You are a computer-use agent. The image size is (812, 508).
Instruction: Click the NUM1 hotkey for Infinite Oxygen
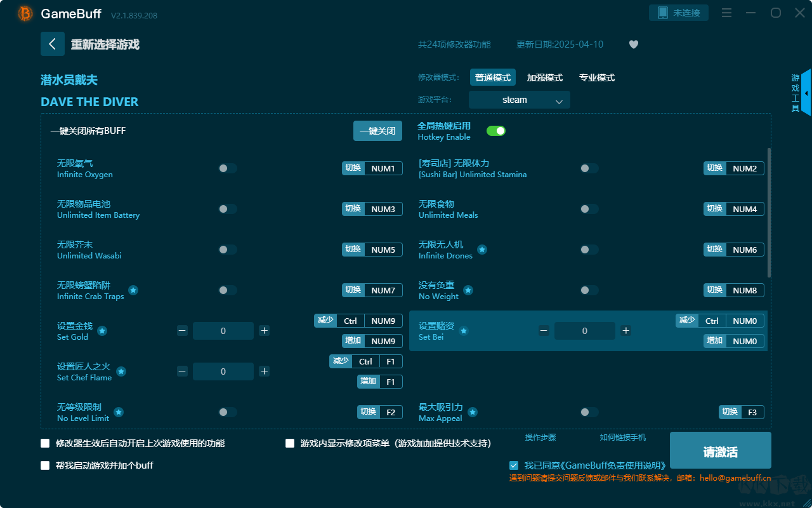[383, 168]
